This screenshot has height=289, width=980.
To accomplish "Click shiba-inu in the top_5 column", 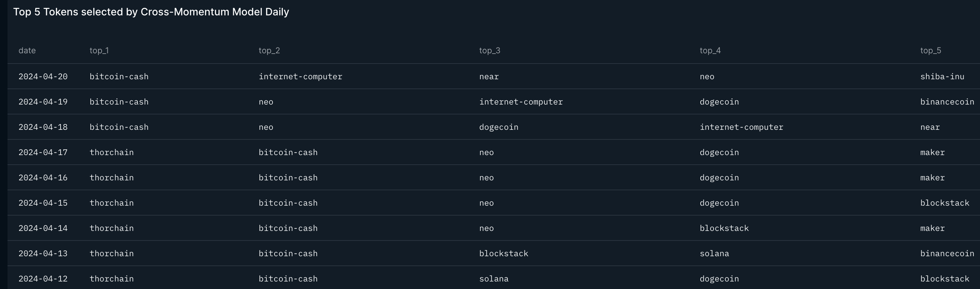I will pyautogui.click(x=942, y=77).
